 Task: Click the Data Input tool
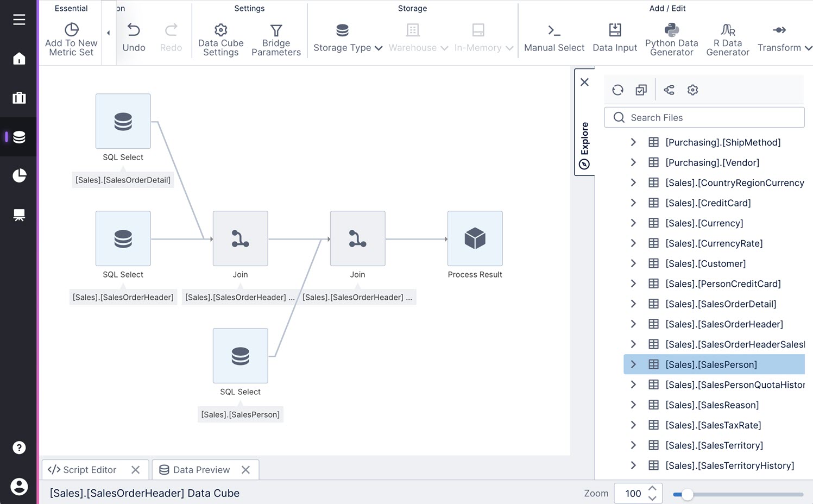[x=615, y=39]
